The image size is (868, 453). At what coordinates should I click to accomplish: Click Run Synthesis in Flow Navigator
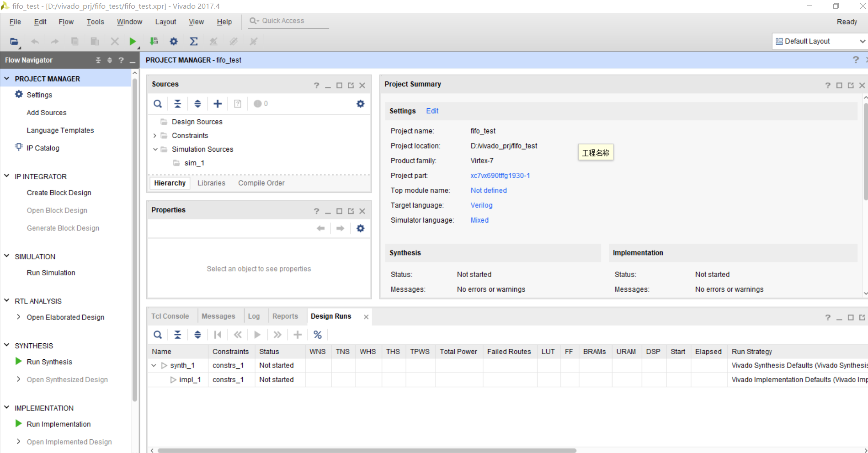pyautogui.click(x=49, y=362)
